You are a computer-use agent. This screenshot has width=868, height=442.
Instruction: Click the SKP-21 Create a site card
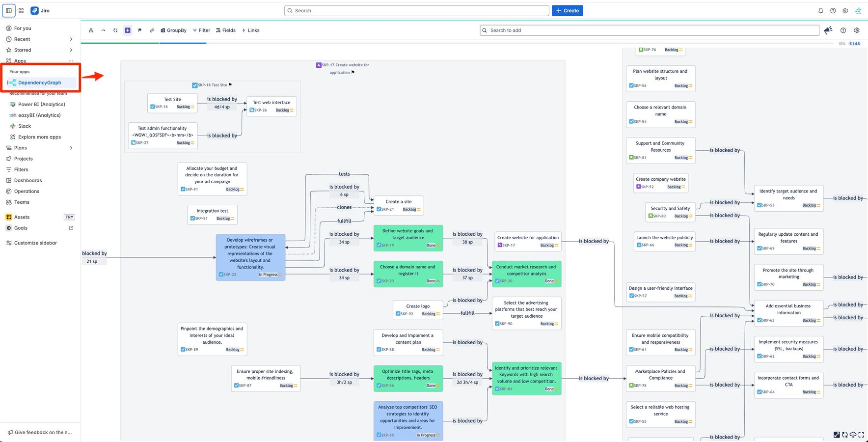click(x=398, y=205)
